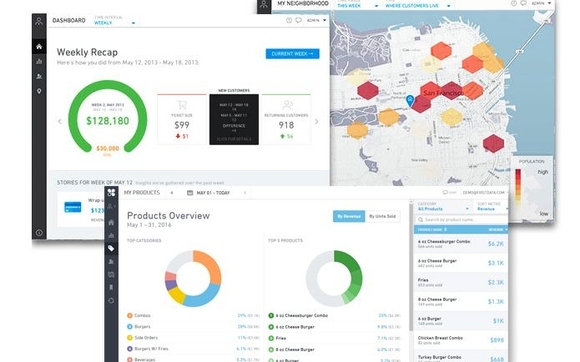Open Ticket Size $99 card
Screen dimensions: 580x362
point(182,119)
